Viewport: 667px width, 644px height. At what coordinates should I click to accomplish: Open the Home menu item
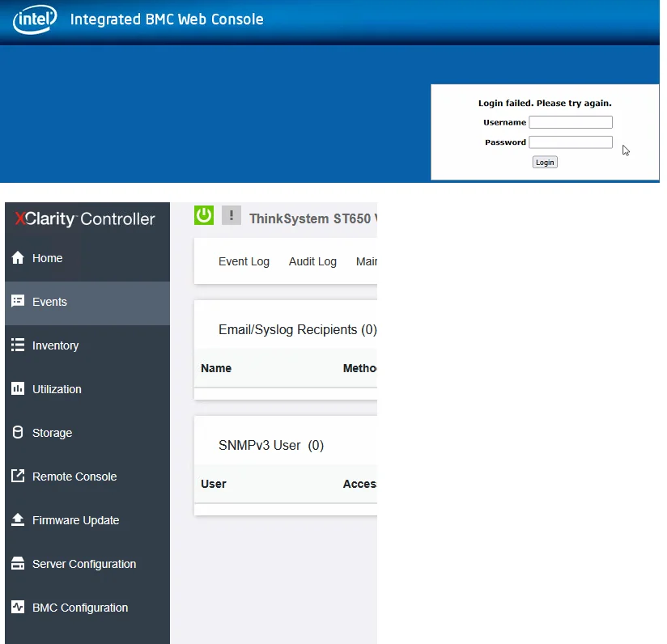(x=87, y=258)
